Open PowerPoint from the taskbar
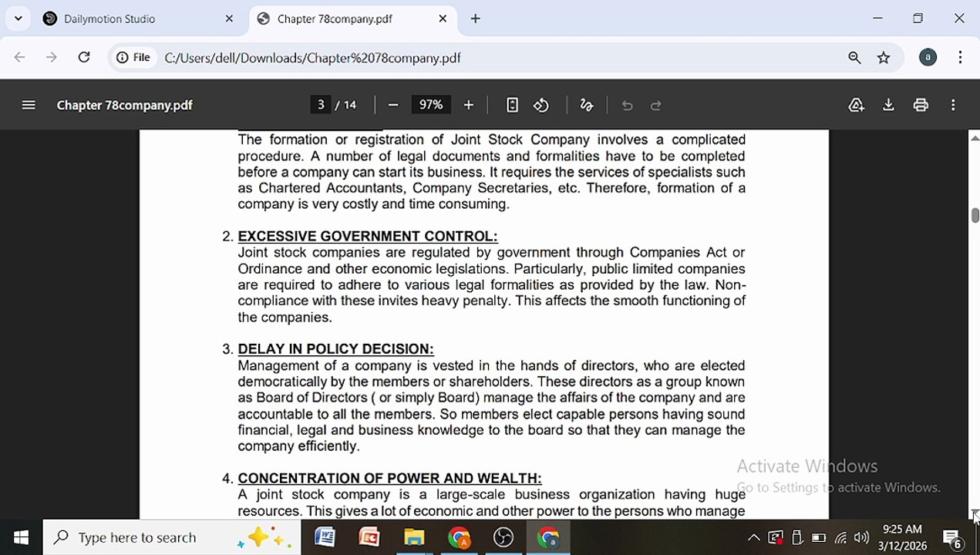 tap(369, 537)
